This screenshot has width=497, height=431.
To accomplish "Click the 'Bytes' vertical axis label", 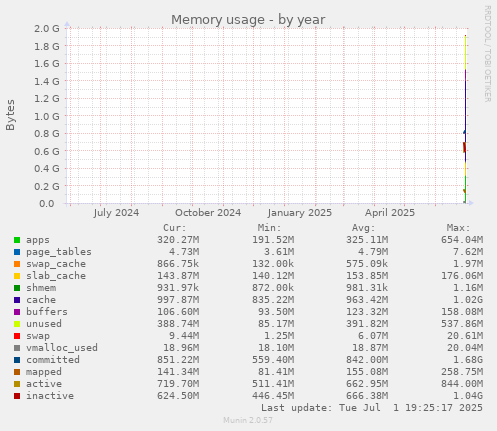I will tap(10, 115).
